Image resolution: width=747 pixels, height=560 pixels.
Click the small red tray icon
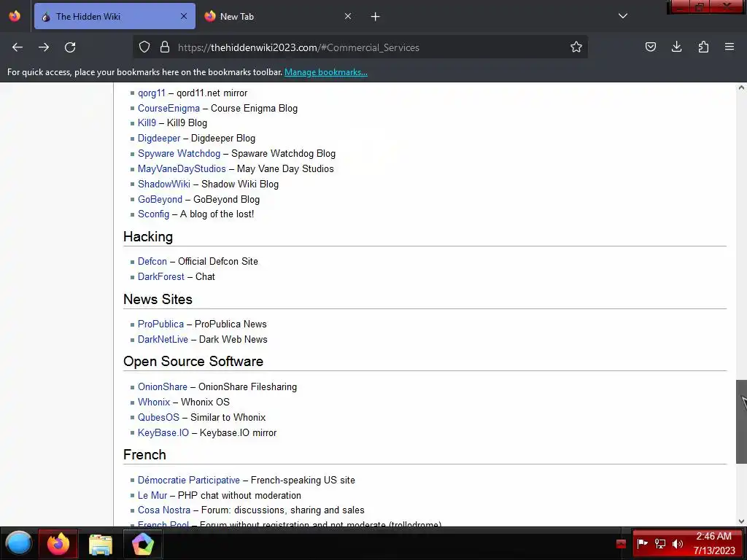coord(621,544)
